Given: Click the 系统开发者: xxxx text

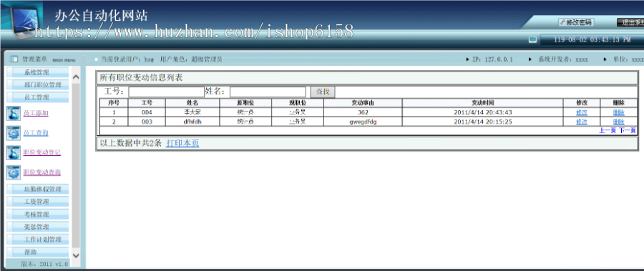Looking at the screenshot, I should click(563, 59).
